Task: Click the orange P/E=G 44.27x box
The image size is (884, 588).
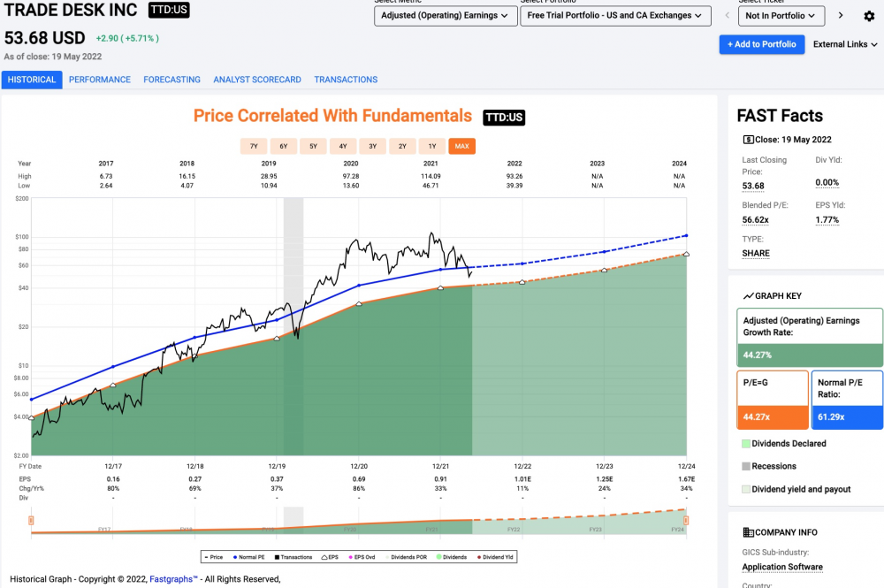Action: (x=773, y=400)
